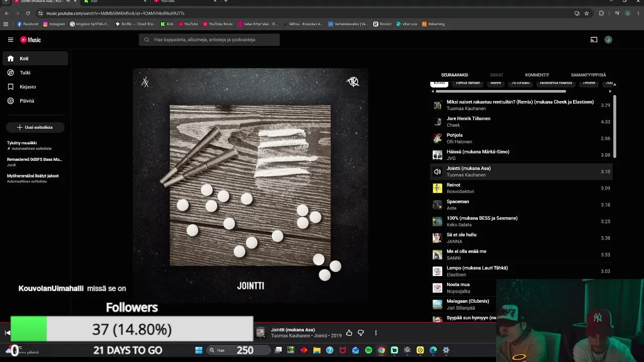
Task: Click the Reinot album thumbnail
Action: 437,188
